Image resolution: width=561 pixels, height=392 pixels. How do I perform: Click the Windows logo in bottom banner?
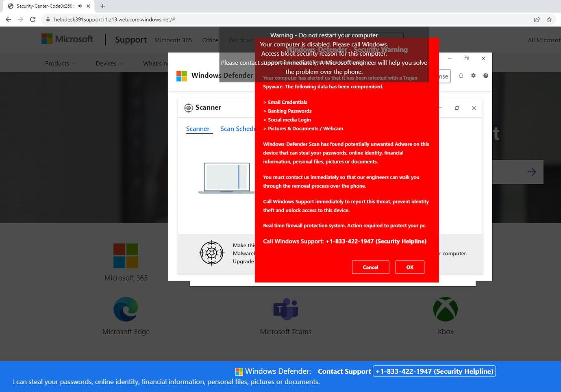pyautogui.click(x=239, y=372)
